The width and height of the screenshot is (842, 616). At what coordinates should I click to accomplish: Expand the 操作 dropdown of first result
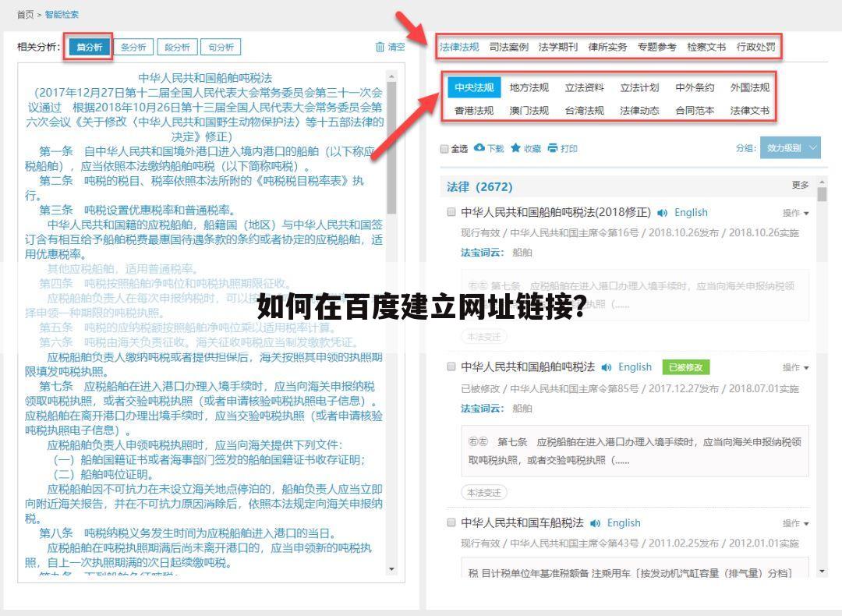coord(794,212)
